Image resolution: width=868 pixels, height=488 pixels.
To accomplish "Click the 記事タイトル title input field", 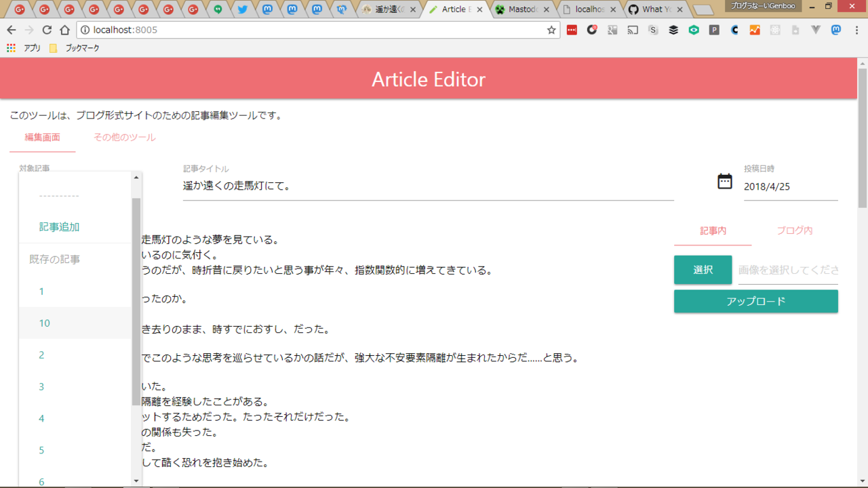I will click(428, 186).
